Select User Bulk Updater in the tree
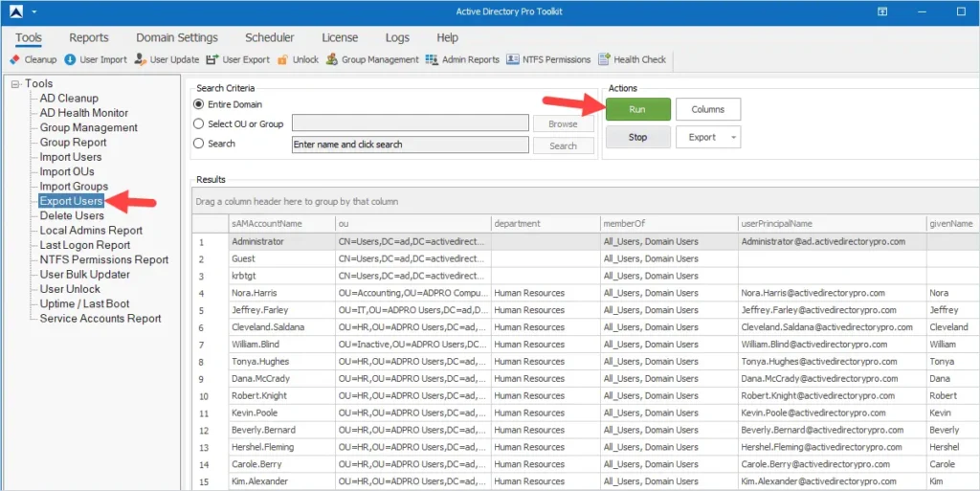Image resolution: width=980 pixels, height=491 pixels. pos(84,275)
